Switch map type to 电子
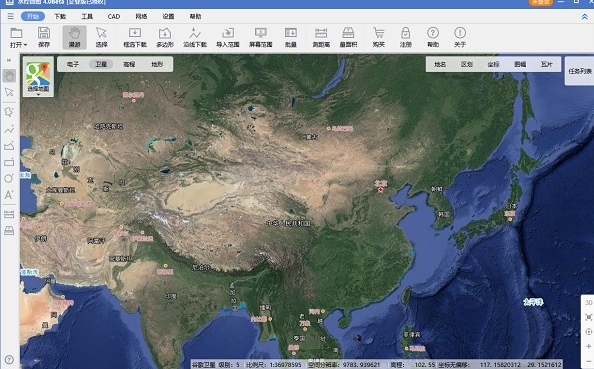594x369 pixels. (x=73, y=64)
